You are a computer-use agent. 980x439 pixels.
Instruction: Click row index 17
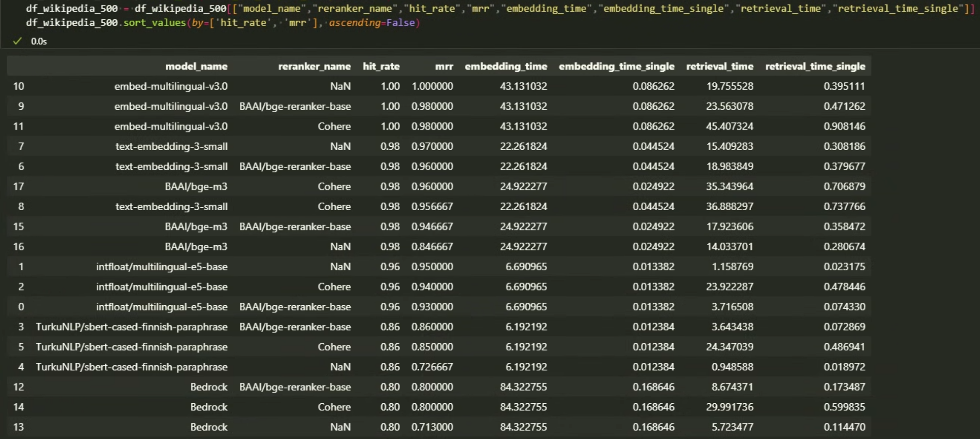[19, 186]
